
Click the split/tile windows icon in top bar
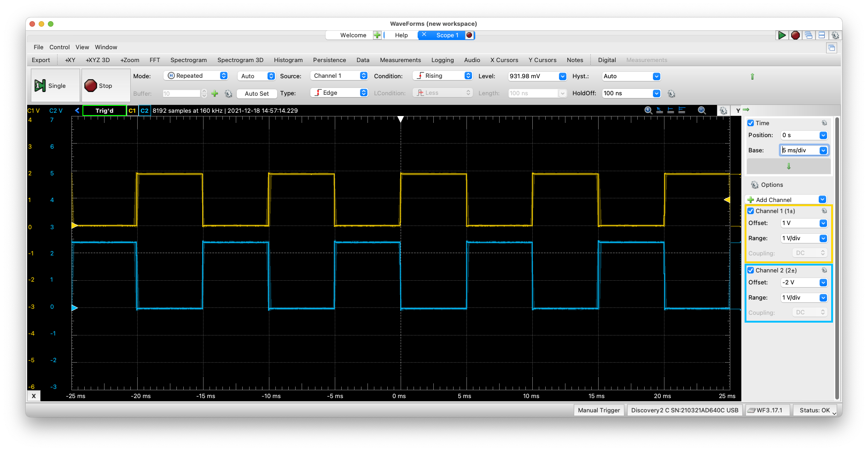pos(821,35)
